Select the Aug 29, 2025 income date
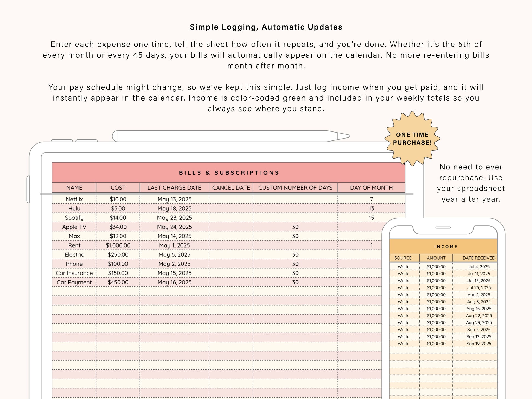 point(475,323)
